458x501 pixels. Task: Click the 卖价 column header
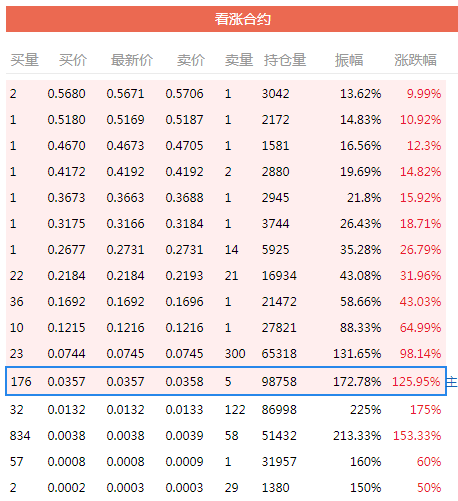pos(191,60)
